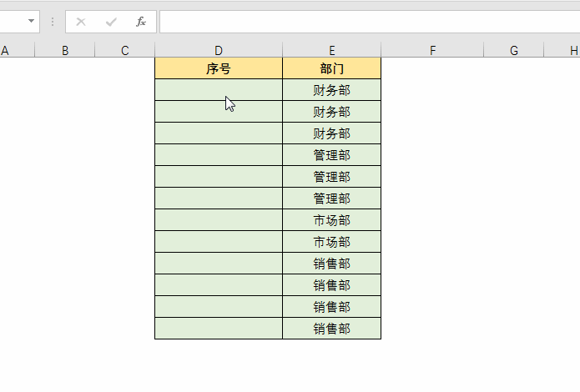Click the 部门 header cell
Viewport: 580px width, 392px height.
pyautogui.click(x=332, y=68)
